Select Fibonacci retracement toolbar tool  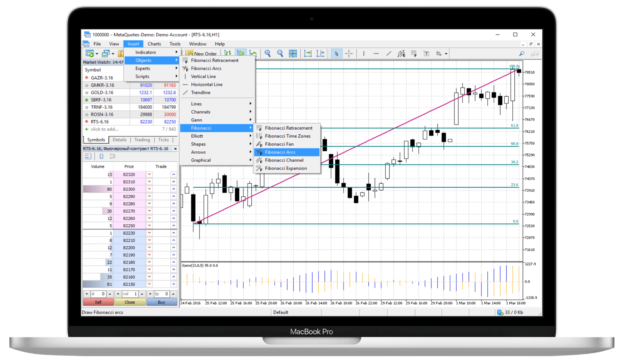coord(414,53)
